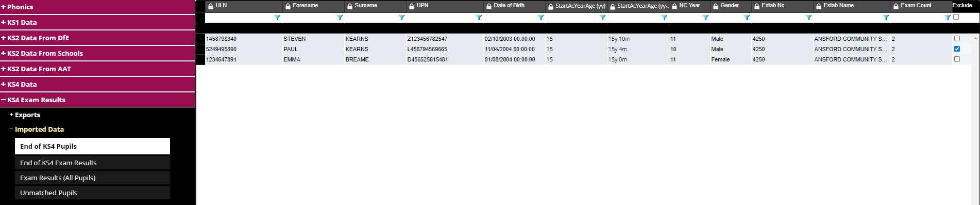Tick Exclude checkbox for STEVEN KEARNS
Image resolution: width=980 pixels, height=205 pixels.
tap(957, 39)
